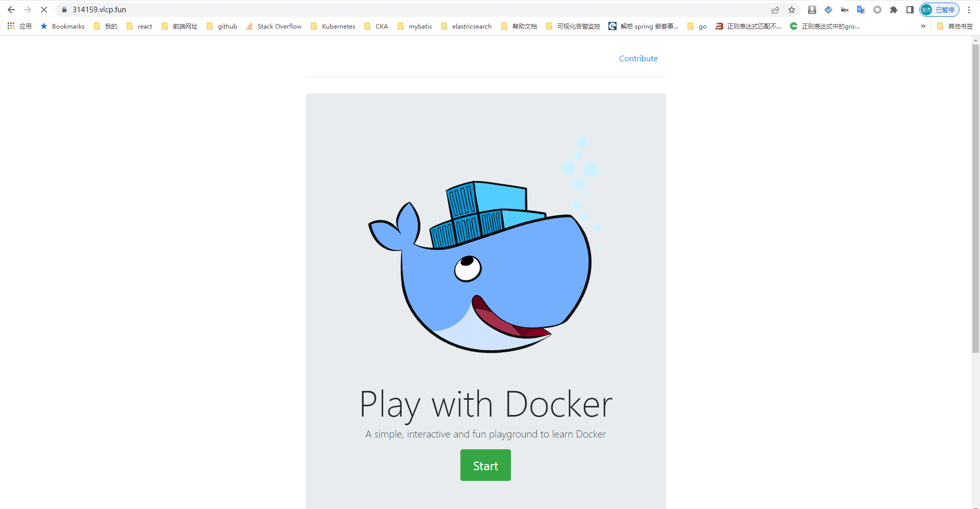
Task: Open the react bookmark folder
Action: [x=139, y=26]
